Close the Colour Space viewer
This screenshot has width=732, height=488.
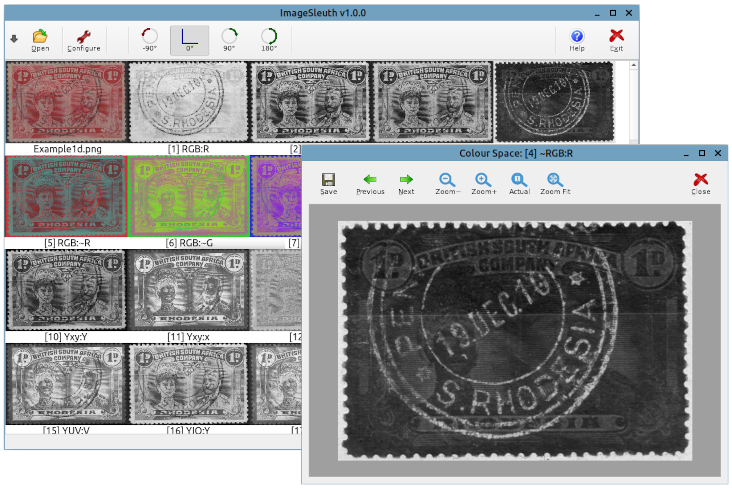(701, 184)
